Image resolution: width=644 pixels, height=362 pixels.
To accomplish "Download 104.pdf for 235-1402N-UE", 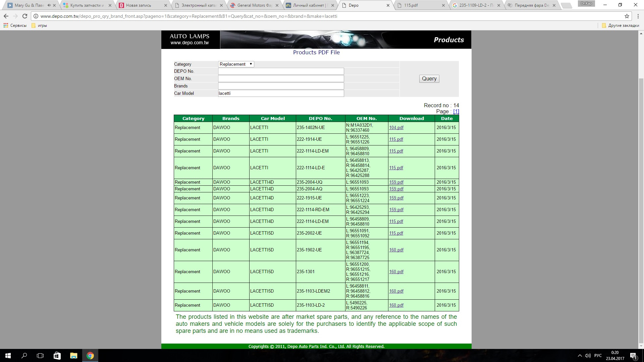I will coord(396,128).
